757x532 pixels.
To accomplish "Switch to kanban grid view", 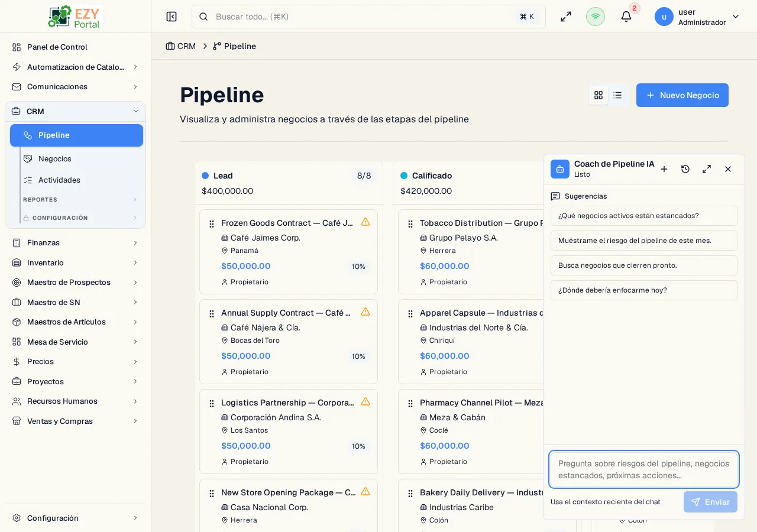I will pyautogui.click(x=599, y=95).
